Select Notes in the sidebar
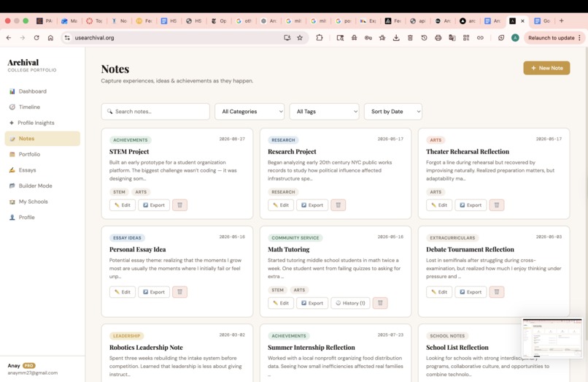 pyautogui.click(x=42, y=139)
